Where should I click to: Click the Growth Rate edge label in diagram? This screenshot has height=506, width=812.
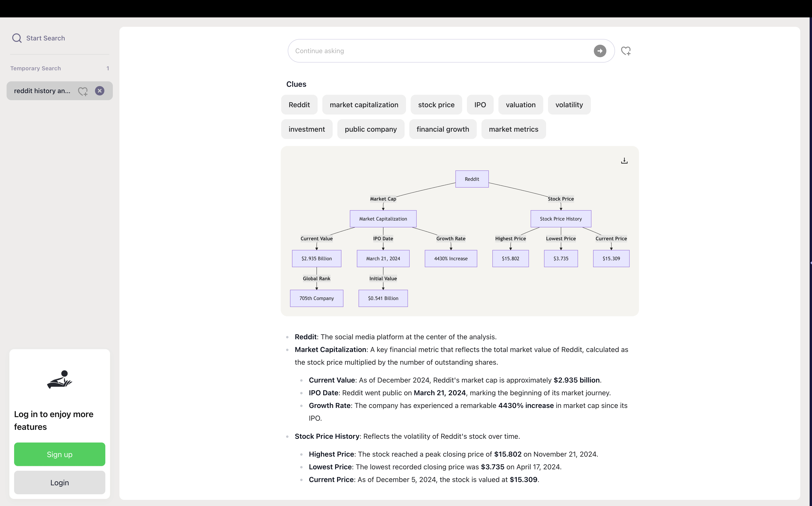pos(451,239)
